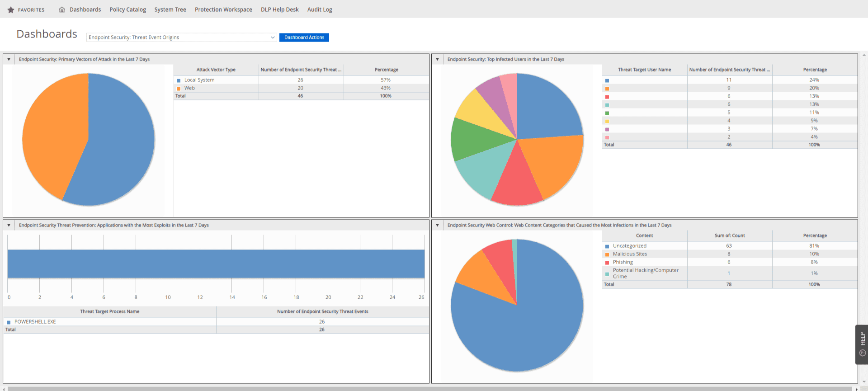
Task: Click the orange Web legend swatch
Action: (179, 89)
